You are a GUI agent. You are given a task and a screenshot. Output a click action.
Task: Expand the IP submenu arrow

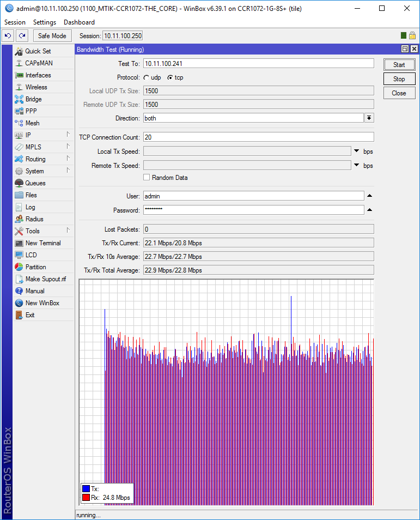[68, 134]
